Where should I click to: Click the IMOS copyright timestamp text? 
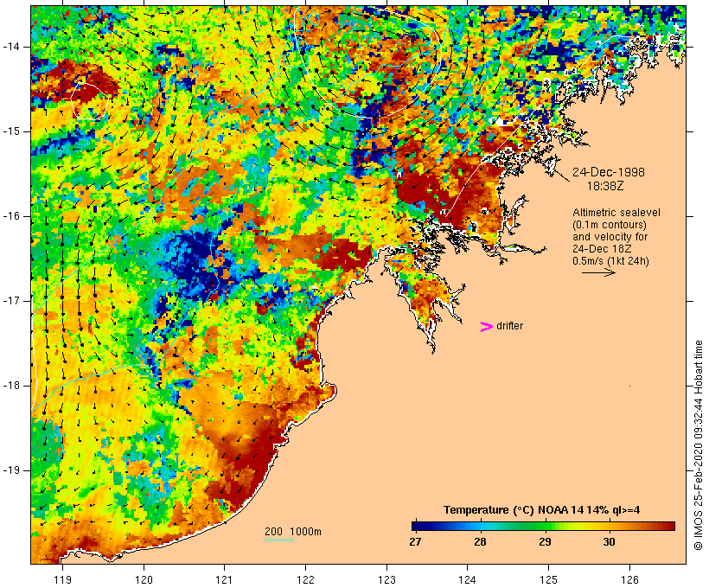pos(698,445)
